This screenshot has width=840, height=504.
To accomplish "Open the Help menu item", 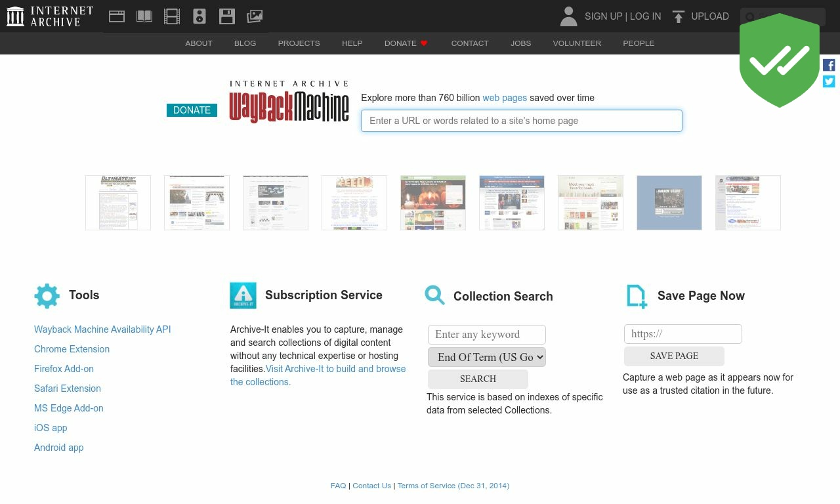I will (352, 43).
